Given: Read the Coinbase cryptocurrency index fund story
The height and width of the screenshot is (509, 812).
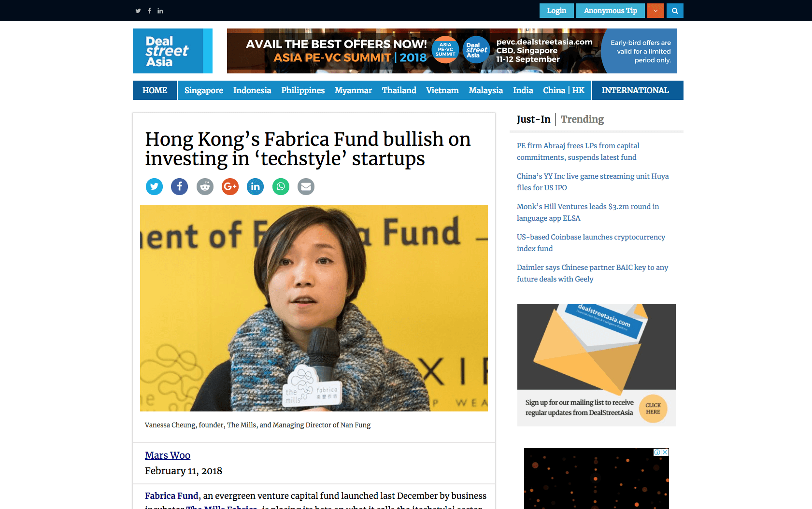Looking at the screenshot, I should coord(590,242).
